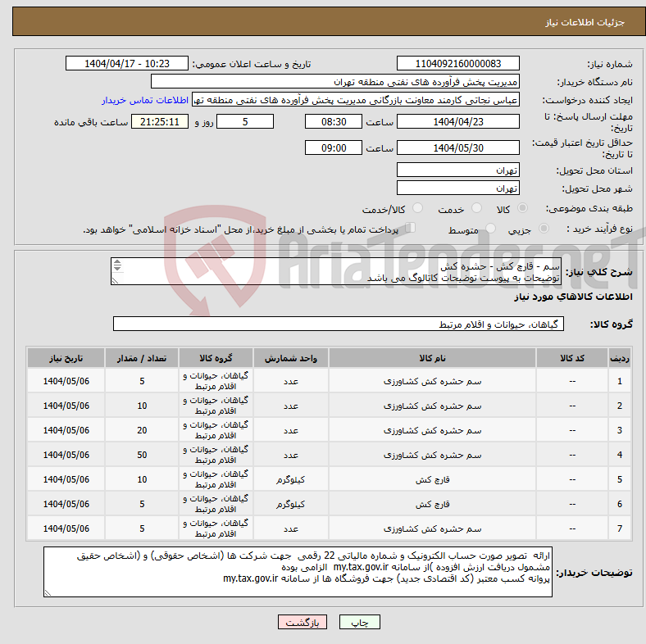
Task: Click row 4 row number 4
Action: tap(620, 455)
